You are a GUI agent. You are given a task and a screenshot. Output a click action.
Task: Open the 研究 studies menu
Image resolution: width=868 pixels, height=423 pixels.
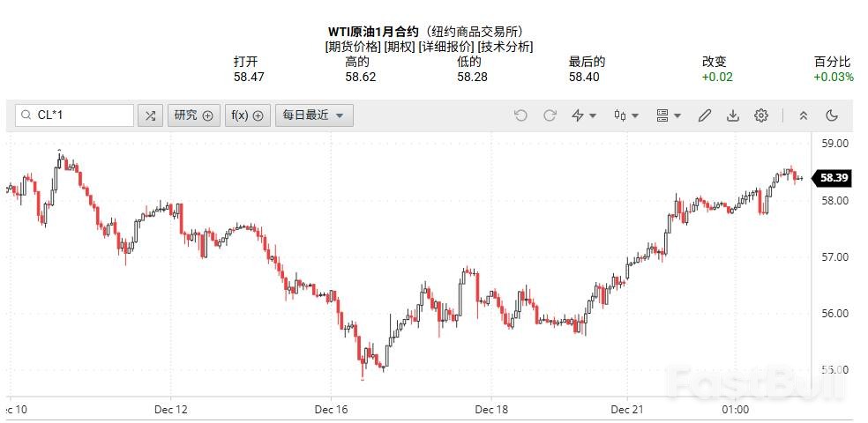pyautogui.click(x=193, y=115)
